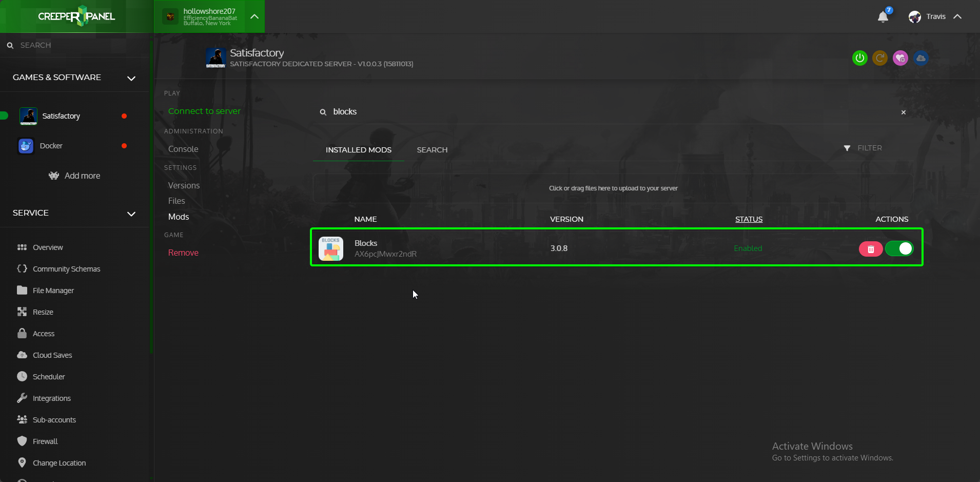
Task: Click the red Remove link
Action: click(x=183, y=253)
